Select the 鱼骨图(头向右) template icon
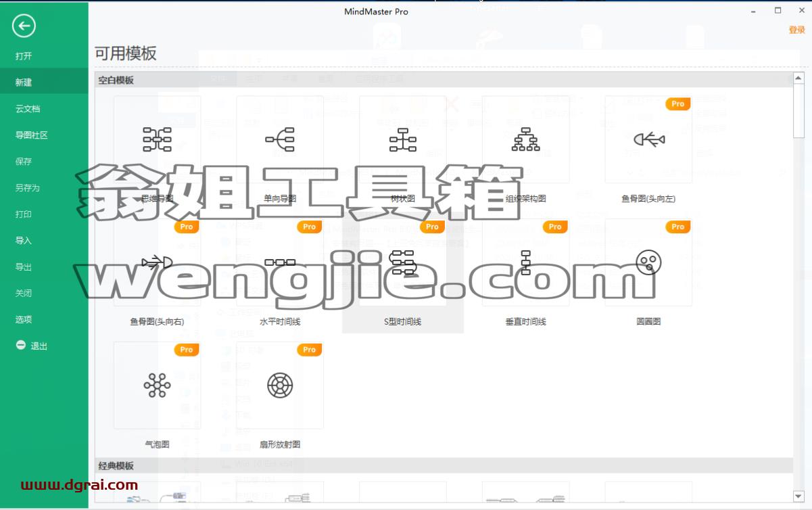812x510 pixels. pyautogui.click(x=157, y=262)
